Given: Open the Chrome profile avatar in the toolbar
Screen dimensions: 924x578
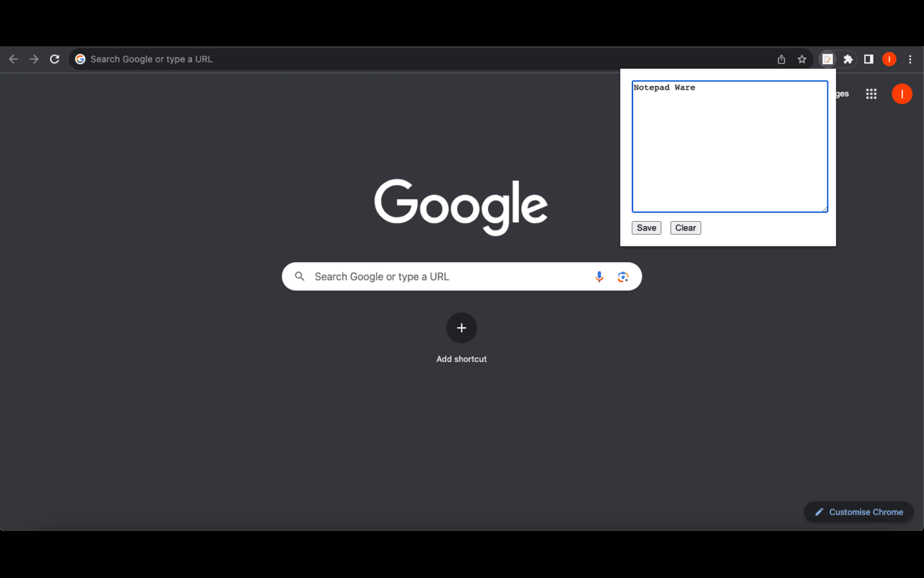Looking at the screenshot, I should point(889,59).
